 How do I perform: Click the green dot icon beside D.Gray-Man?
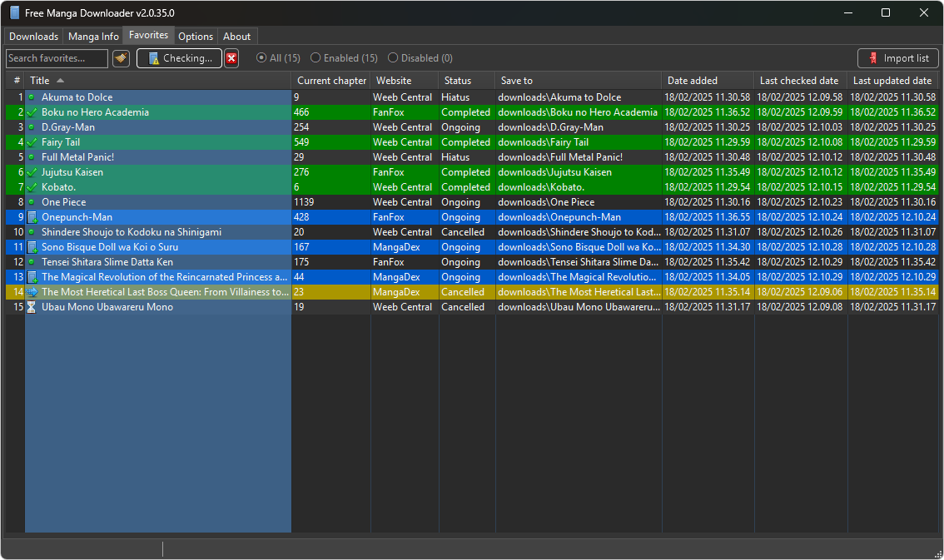pyautogui.click(x=32, y=127)
